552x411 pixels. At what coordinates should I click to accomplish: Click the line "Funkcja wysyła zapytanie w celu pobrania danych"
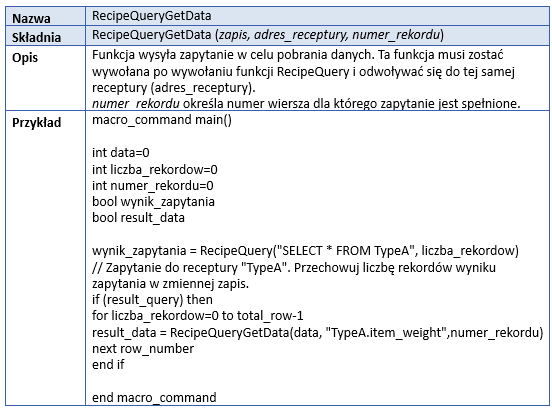click(x=298, y=55)
